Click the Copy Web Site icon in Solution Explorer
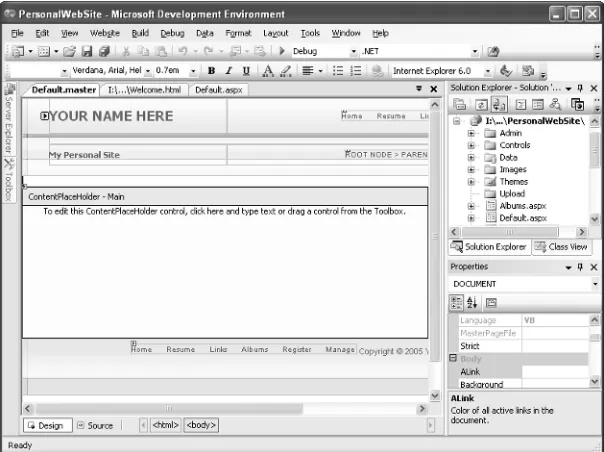Screen dimensions: 604x452 (577, 104)
